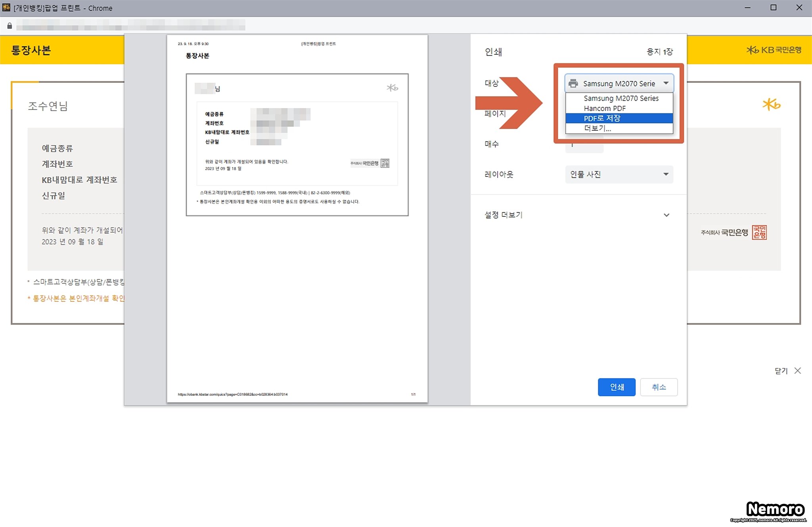Click the KB favicon in the title bar
This screenshot has width=812, height=527.
(x=6, y=8)
